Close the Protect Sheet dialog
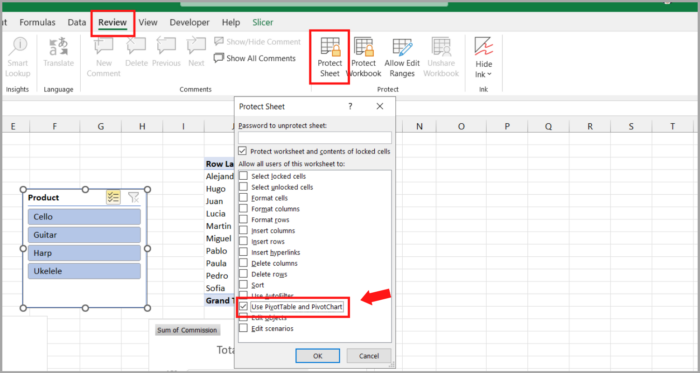 [380, 107]
